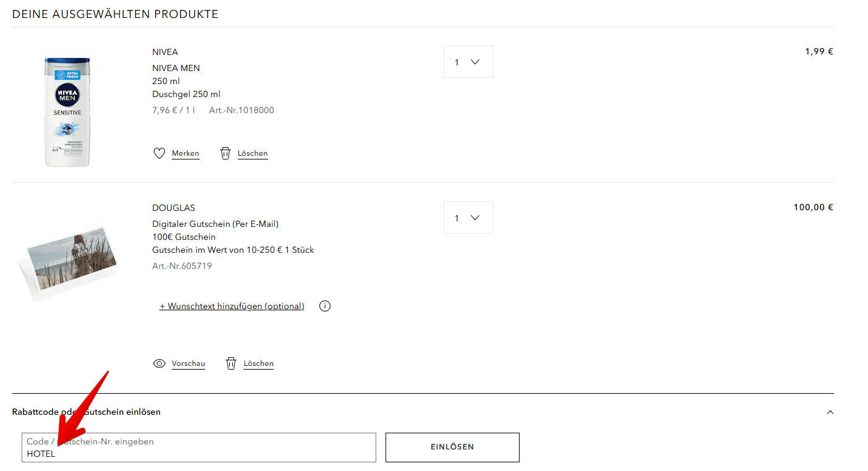
Task: Click the heart icon for the NIVEA shower gel
Action: click(x=159, y=153)
